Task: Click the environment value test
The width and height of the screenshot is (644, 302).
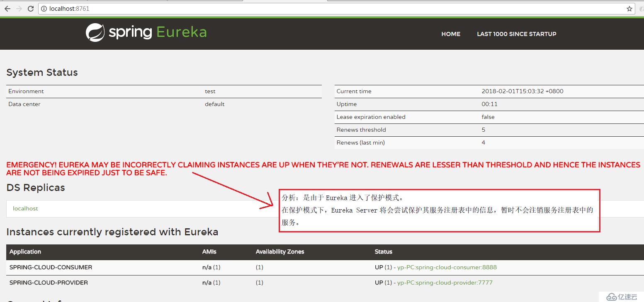Action: (x=210, y=91)
